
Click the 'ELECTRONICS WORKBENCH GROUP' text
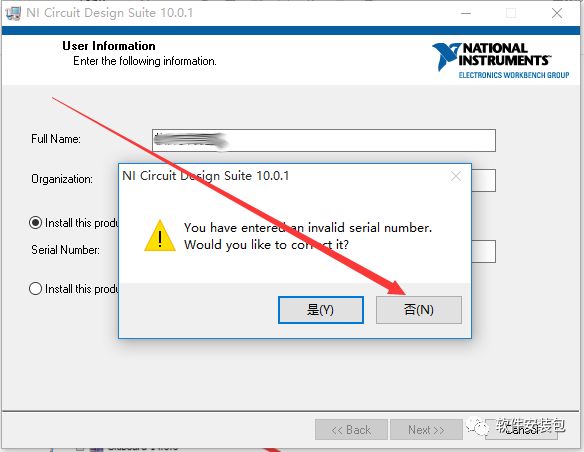[514, 75]
